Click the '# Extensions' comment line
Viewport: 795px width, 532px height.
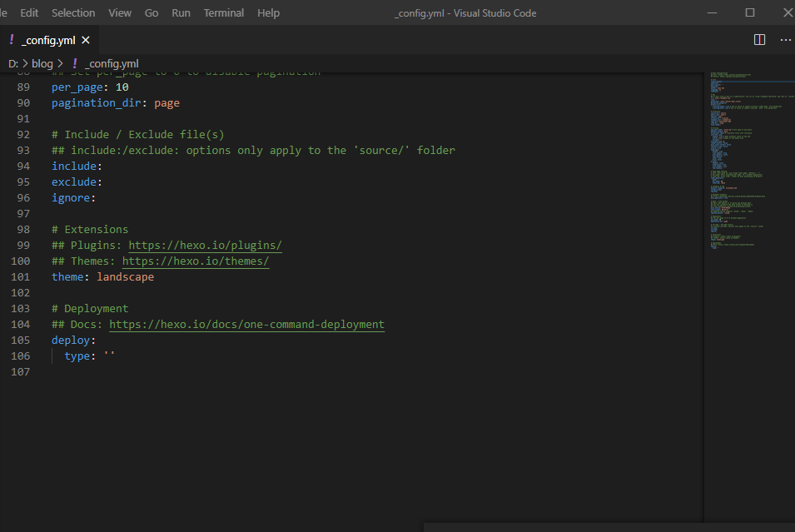pyautogui.click(x=90, y=230)
